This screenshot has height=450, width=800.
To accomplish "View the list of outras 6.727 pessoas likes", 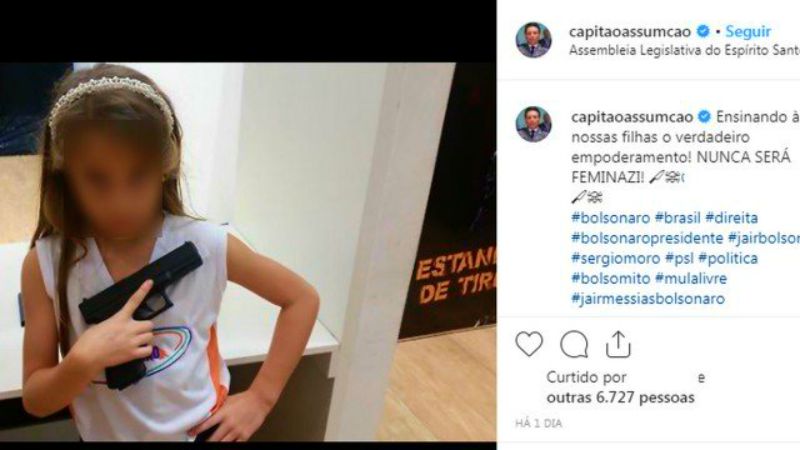I will (620, 397).
